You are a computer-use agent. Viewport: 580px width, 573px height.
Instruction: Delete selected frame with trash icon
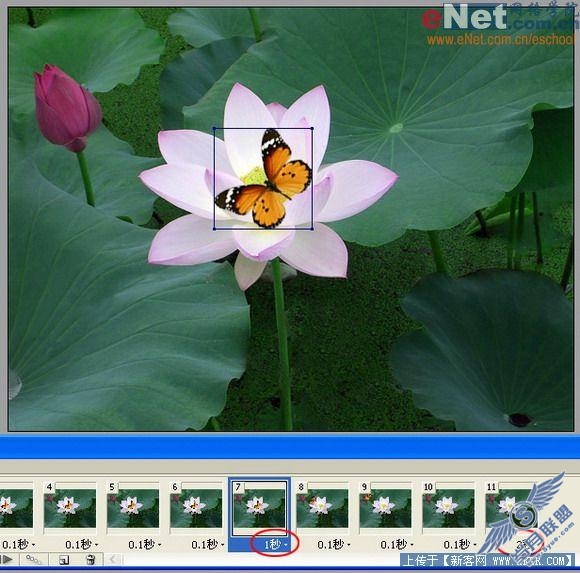click(x=90, y=559)
